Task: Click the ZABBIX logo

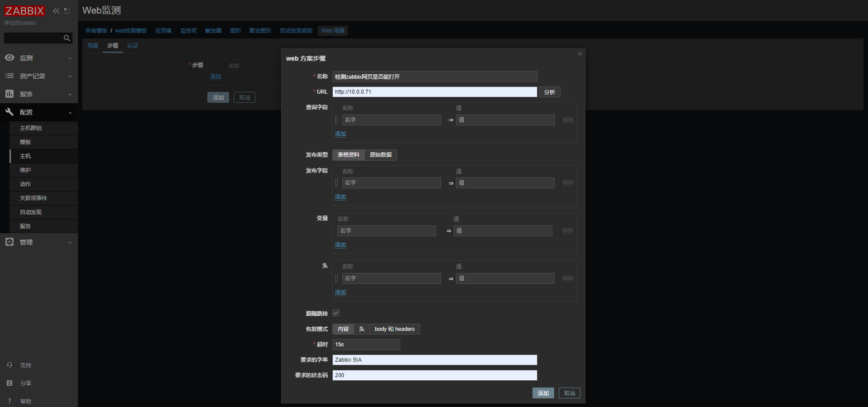Action: (24, 11)
